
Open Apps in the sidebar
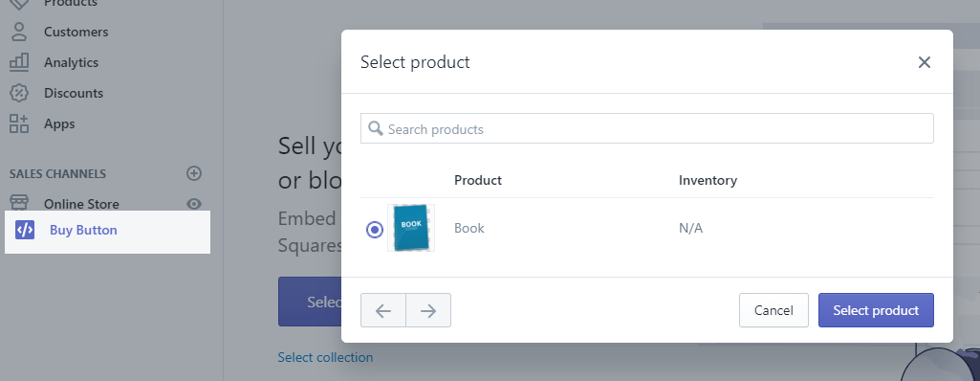pos(59,123)
